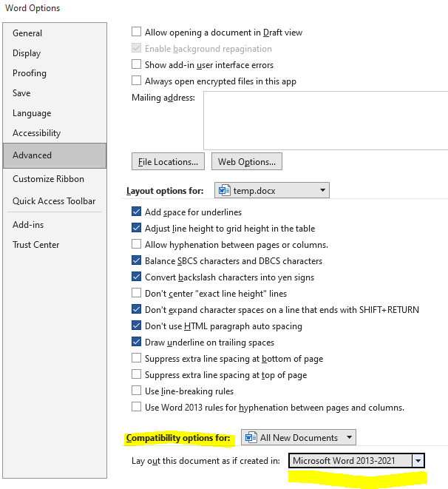Image resolution: width=448 pixels, height=489 pixels.
Task: Select the Proofing category
Action: (x=30, y=73)
